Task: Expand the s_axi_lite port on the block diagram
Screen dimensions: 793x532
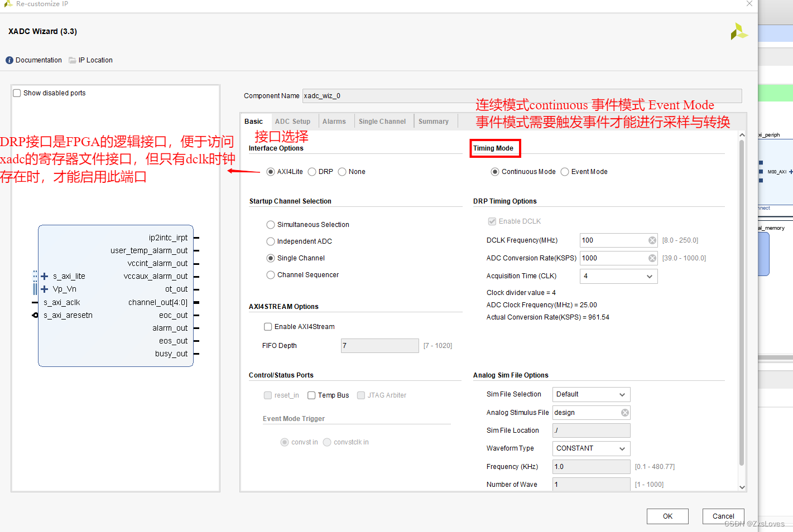Action: coord(44,275)
